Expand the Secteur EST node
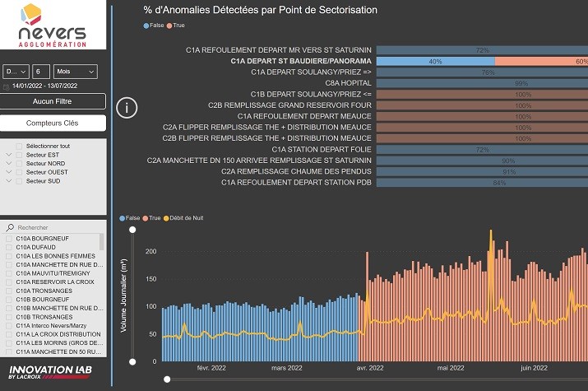Viewport: 588px width, 391px height. (x=9, y=155)
